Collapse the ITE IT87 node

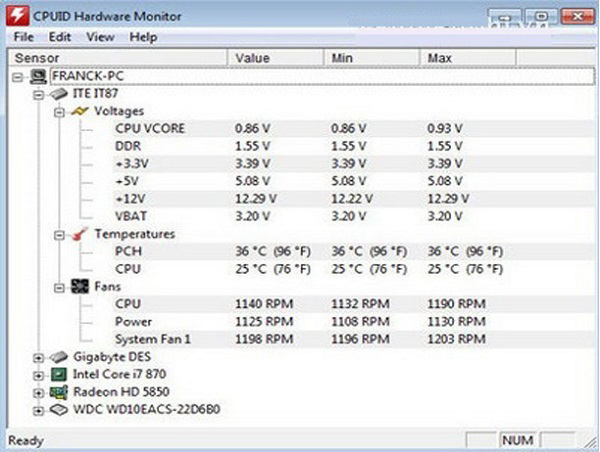[38, 95]
